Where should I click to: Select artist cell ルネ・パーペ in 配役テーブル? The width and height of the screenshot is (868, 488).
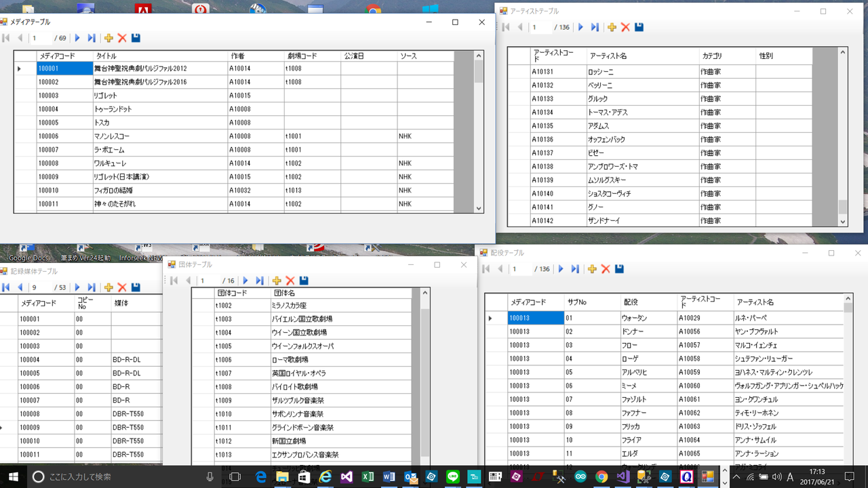click(788, 318)
